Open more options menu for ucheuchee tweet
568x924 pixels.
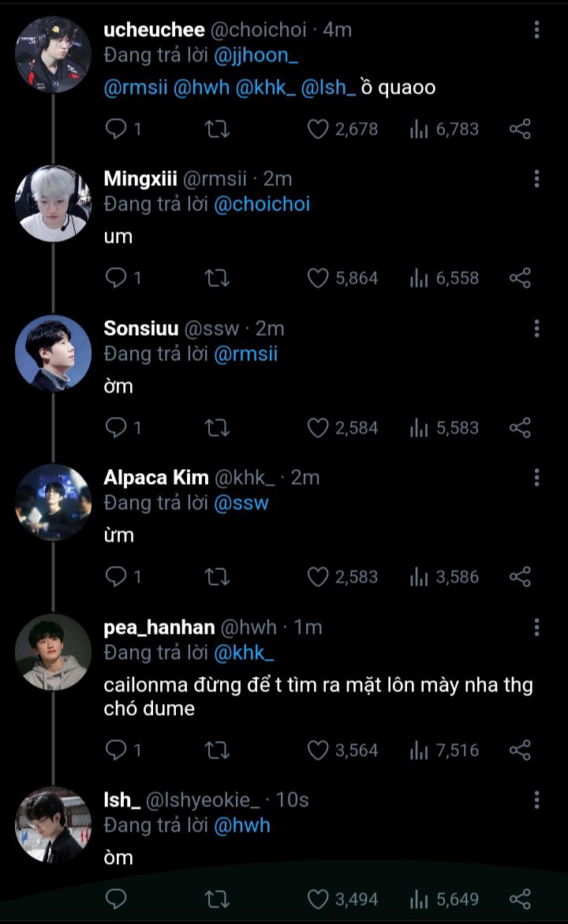(x=536, y=30)
